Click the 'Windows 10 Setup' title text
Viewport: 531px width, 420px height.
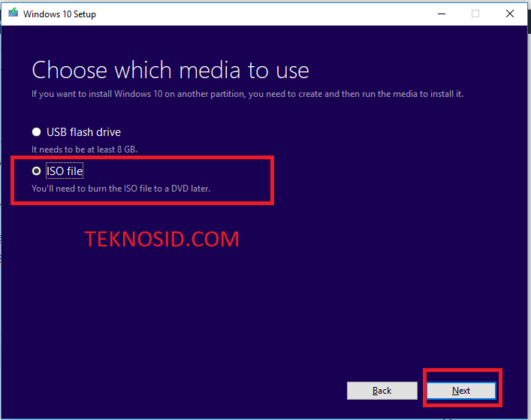tap(59, 14)
